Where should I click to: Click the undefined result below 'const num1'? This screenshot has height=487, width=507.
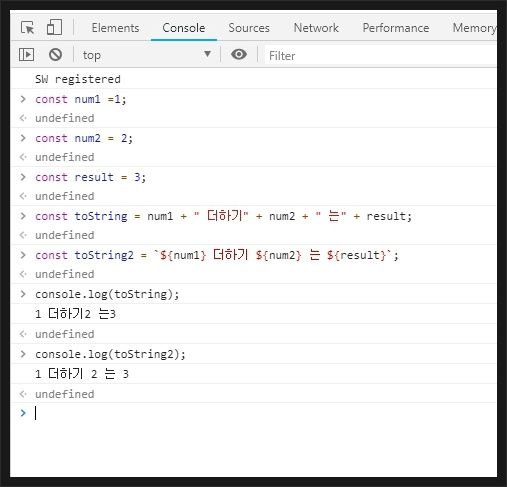(x=65, y=118)
